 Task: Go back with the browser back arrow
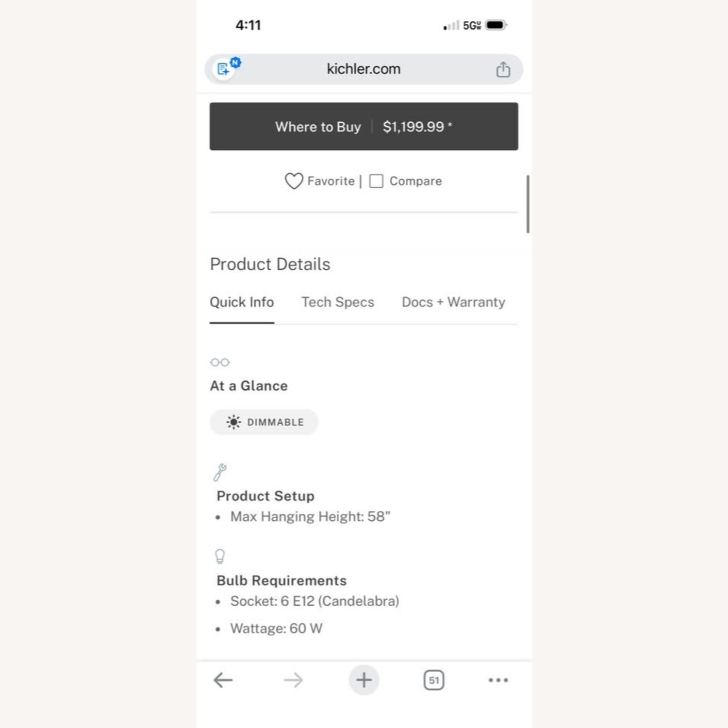[223, 680]
